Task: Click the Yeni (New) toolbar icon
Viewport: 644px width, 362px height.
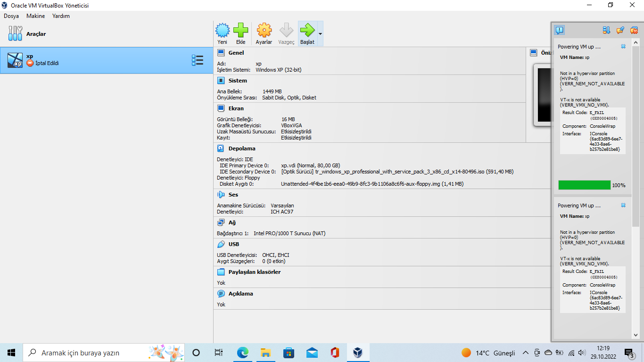Action: (x=222, y=31)
